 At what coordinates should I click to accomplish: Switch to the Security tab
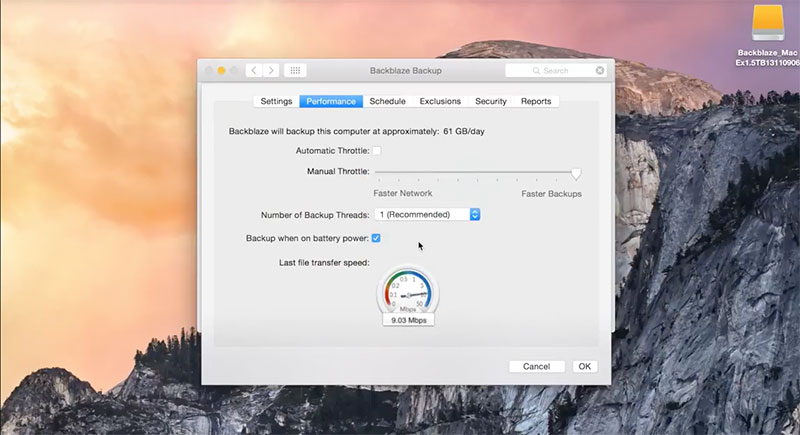point(491,101)
